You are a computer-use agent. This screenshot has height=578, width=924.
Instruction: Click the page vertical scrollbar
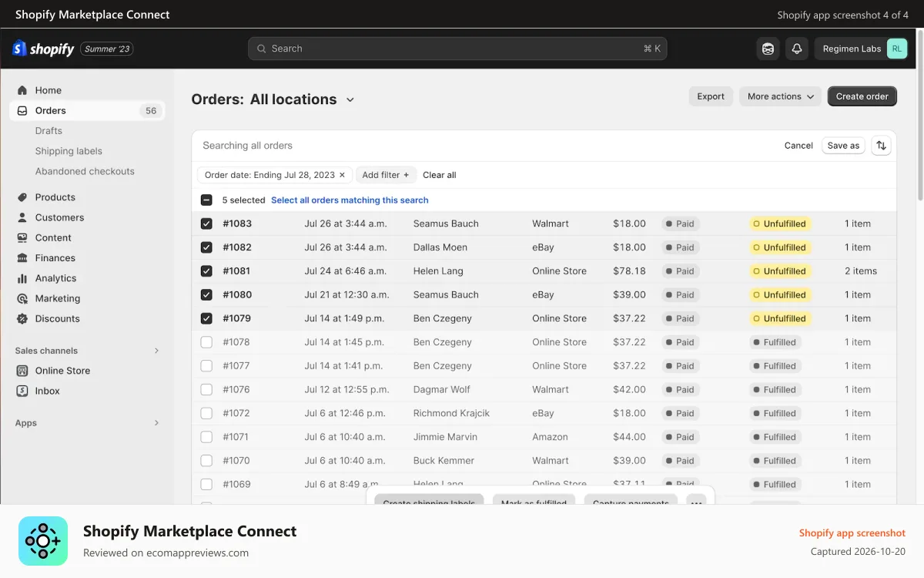[920, 116]
